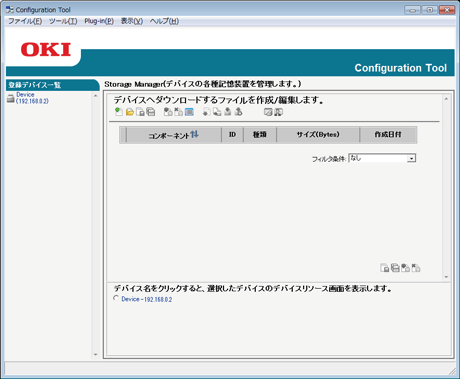Click the add file icon in bottom-right group
This screenshot has height=379, width=460.
[x=405, y=268]
